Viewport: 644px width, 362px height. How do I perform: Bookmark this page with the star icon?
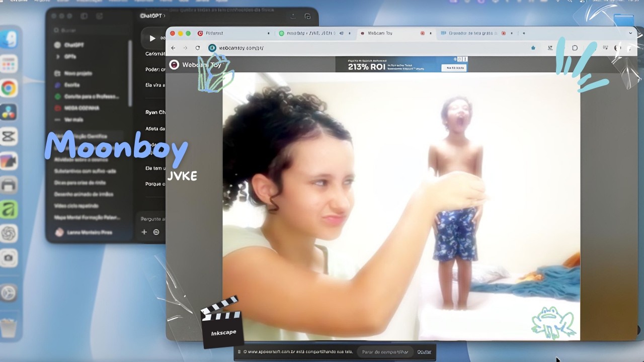pos(533,48)
